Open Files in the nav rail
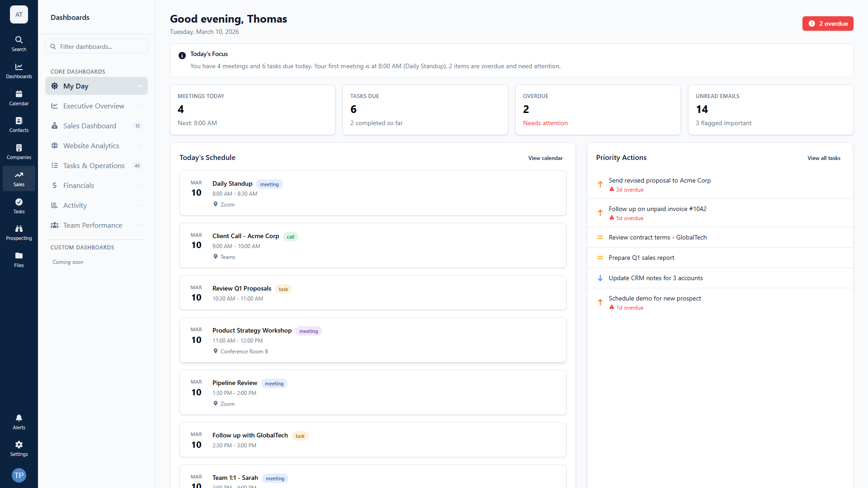 pyautogui.click(x=19, y=260)
